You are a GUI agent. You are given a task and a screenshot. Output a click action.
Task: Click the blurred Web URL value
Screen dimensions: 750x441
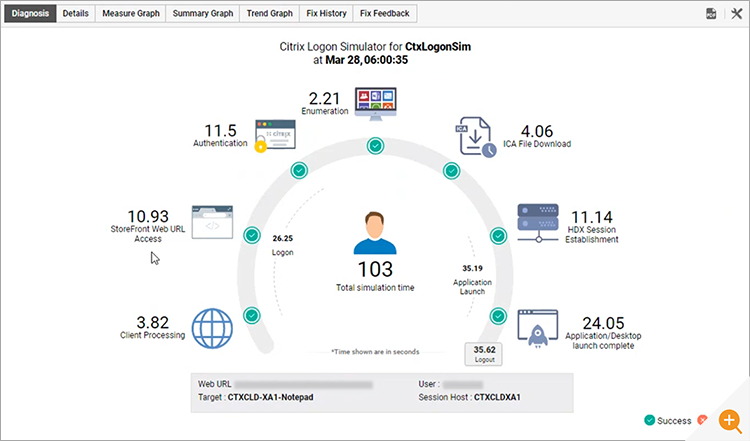[303, 385]
